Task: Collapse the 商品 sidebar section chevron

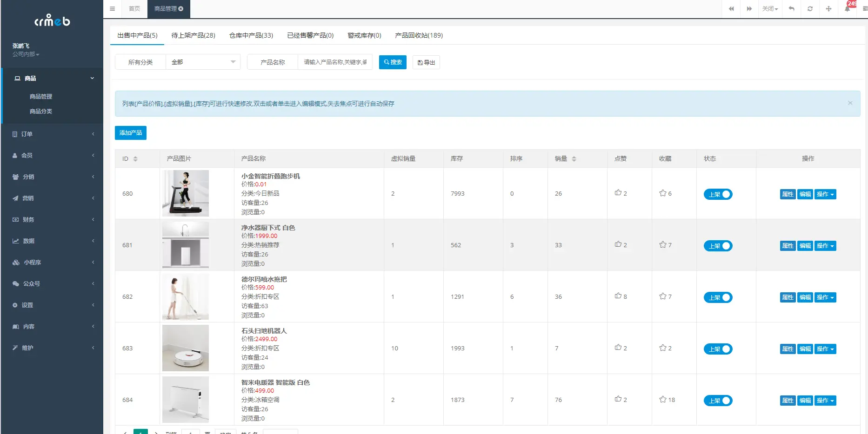Action: tap(92, 78)
